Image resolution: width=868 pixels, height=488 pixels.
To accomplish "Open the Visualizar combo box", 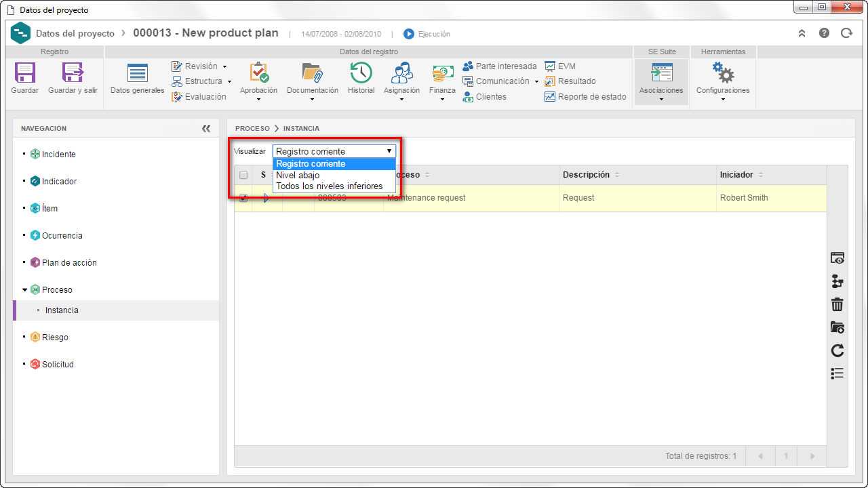I will (x=334, y=151).
